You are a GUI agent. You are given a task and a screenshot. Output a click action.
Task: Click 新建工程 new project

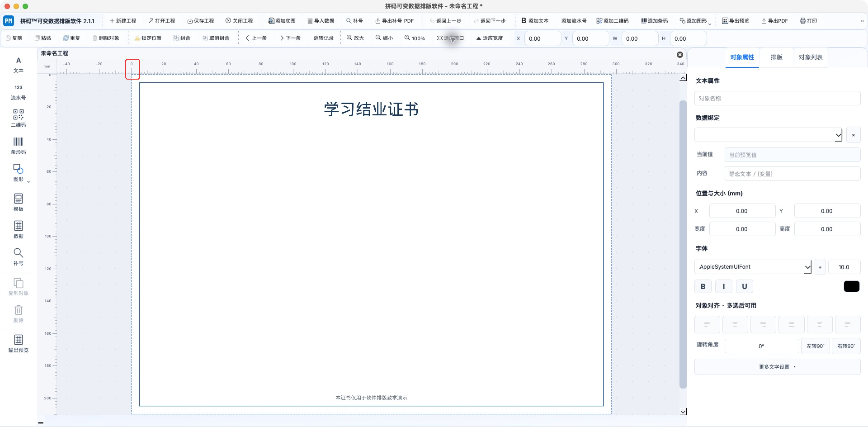(123, 21)
